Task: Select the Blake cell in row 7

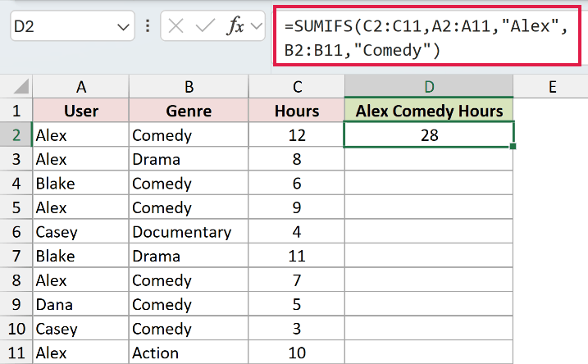Action: 81,256
